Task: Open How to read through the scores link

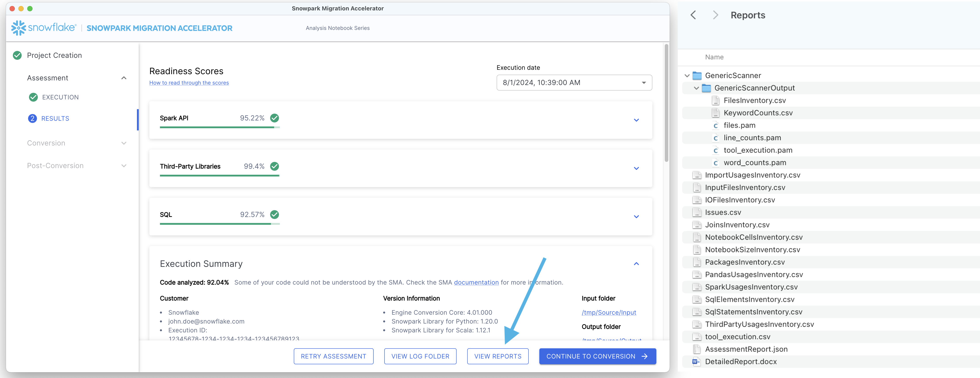Action: point(189,83)
